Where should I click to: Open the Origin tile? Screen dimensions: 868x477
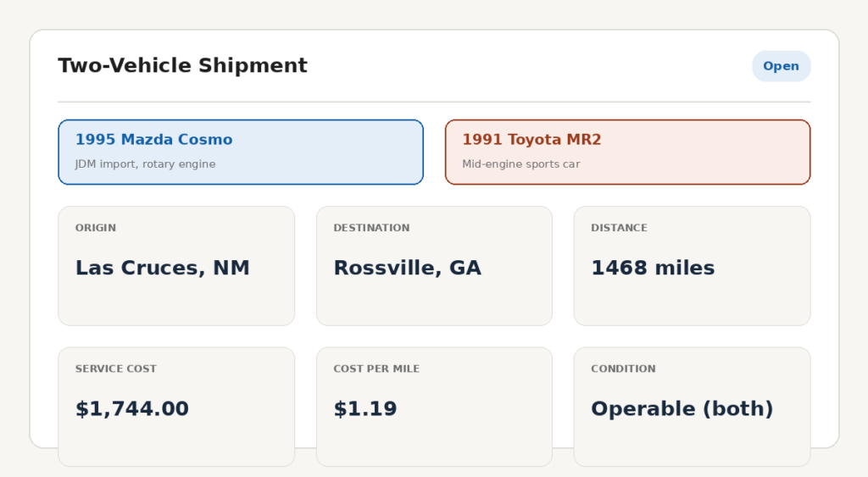(x=176, y=266)
